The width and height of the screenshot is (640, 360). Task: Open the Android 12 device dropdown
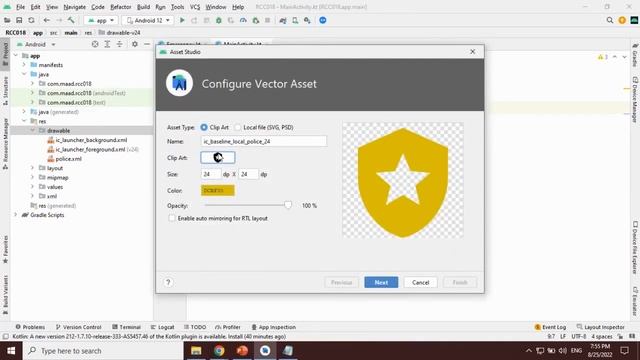point(148,20)
